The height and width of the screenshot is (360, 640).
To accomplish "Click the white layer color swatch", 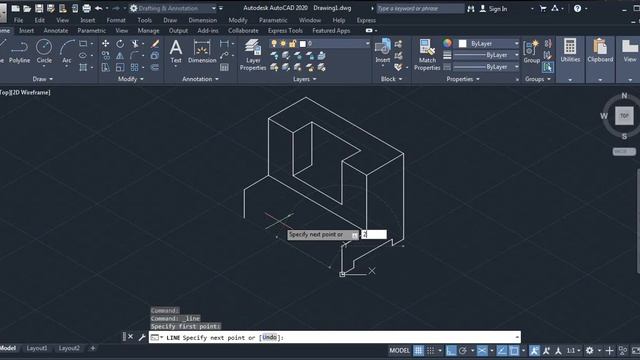I will (x=303, y=44).
